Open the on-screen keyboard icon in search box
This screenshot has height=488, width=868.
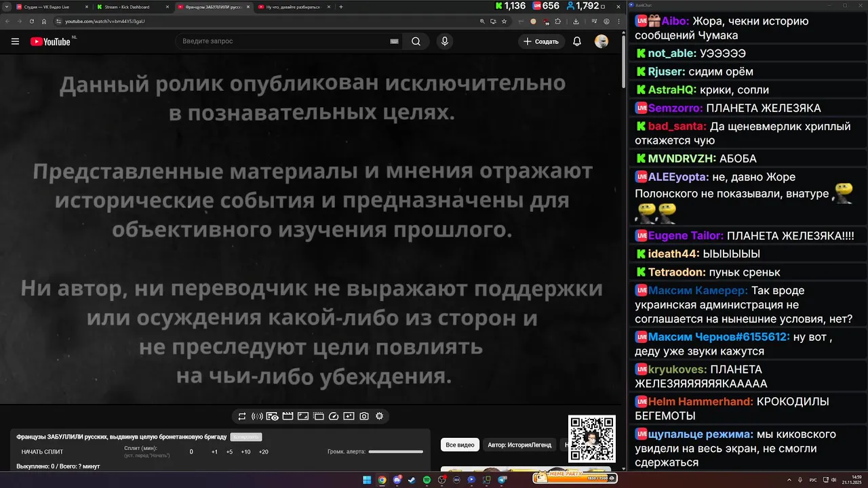[395, 41]
